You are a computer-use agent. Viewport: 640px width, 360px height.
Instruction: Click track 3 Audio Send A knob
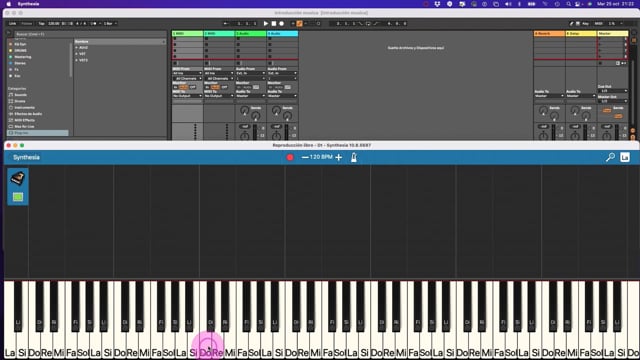[244, 110]
